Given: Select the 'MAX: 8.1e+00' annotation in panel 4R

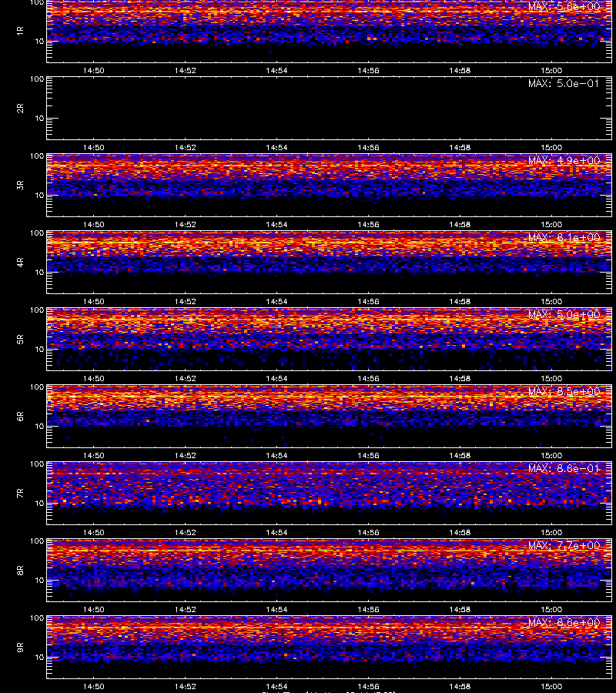Looking at the screenshot, I should (564, 237).
